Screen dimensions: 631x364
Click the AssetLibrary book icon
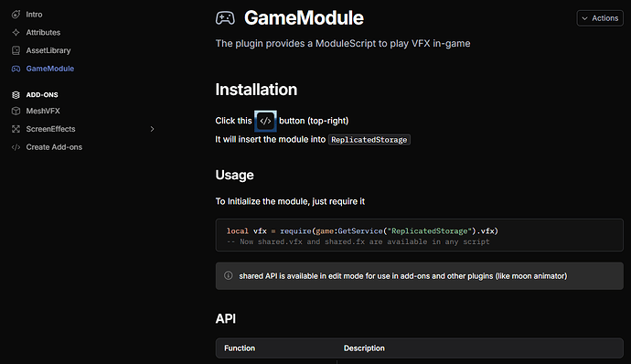point(16,50)
